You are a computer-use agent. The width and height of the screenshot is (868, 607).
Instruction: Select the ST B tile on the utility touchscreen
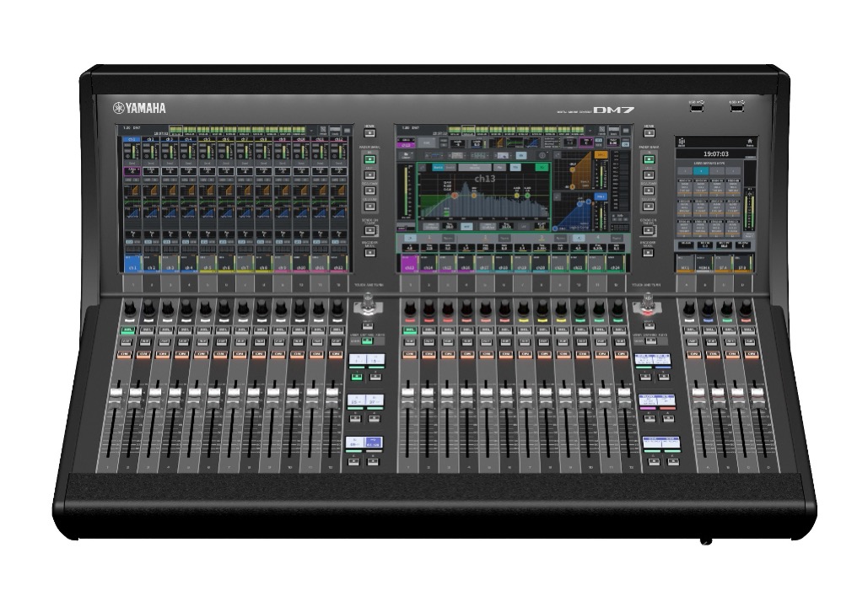(741, 263)
